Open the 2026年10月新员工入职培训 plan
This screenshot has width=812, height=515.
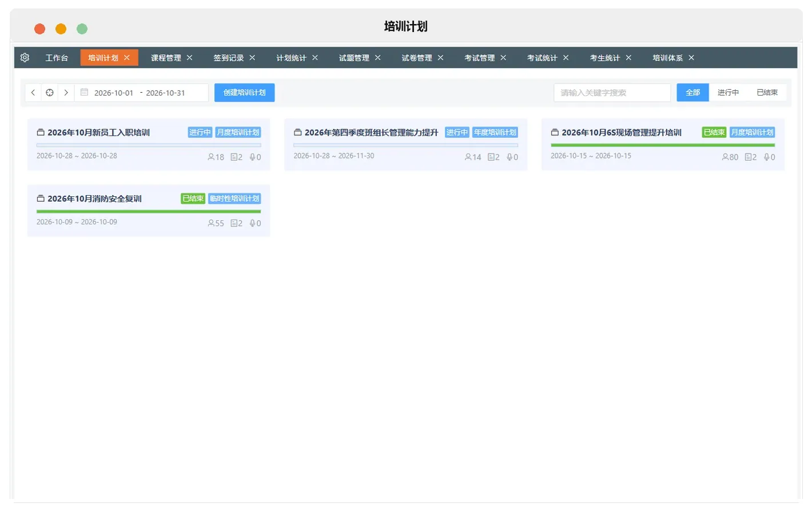point(98,133)
